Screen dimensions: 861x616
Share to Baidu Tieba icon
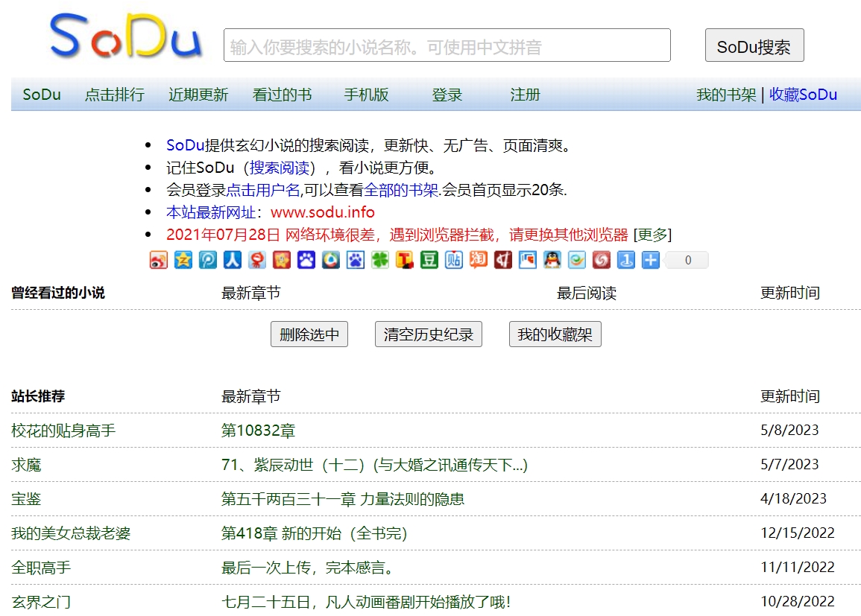[x=454, y=260]
